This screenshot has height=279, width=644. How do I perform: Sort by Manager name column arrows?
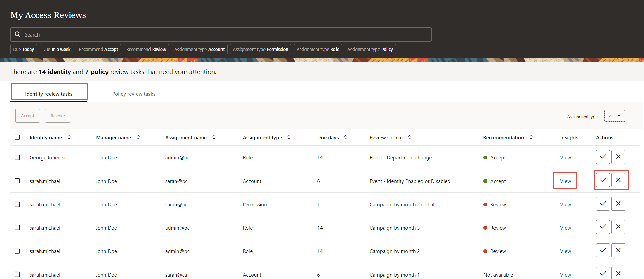pyautogui.click(x=138, y=137)
